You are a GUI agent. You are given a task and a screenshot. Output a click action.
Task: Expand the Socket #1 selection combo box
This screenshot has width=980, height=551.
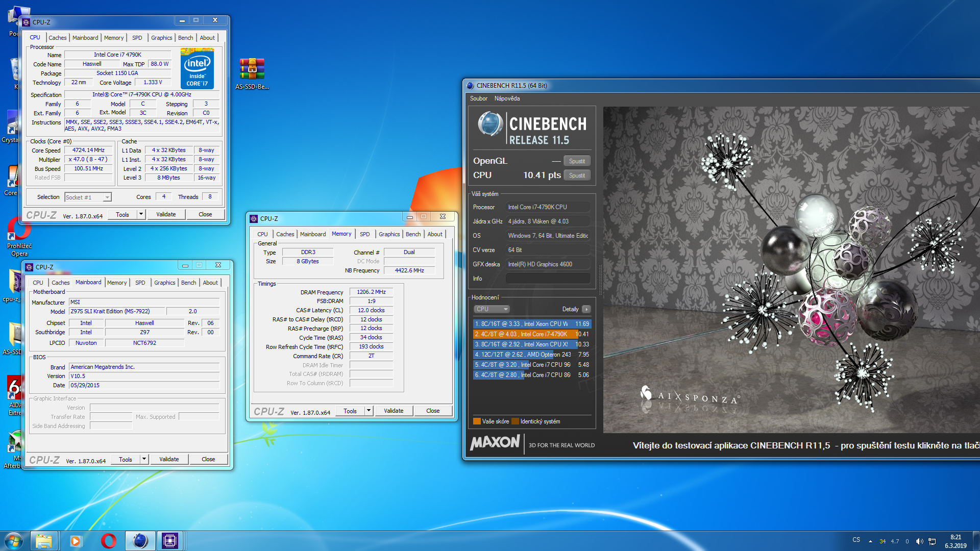point(88,197)
